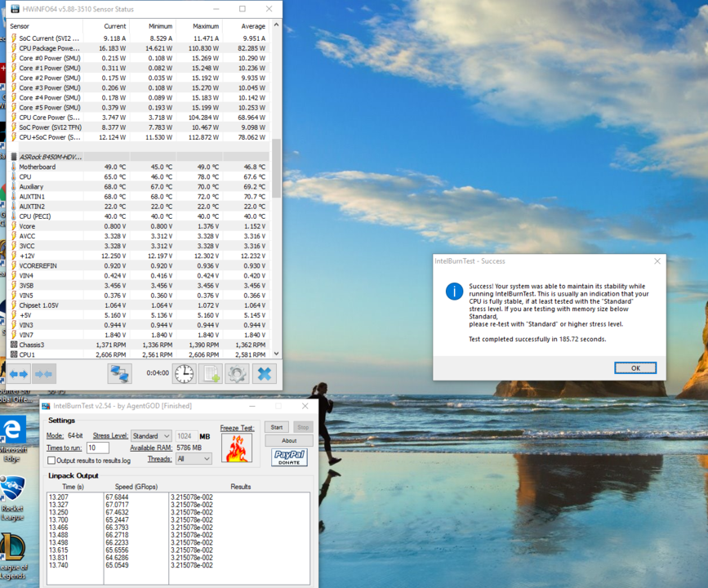Toggle Output results to results.log checkbox
708x588 pixels.
(x=51, y=461)
